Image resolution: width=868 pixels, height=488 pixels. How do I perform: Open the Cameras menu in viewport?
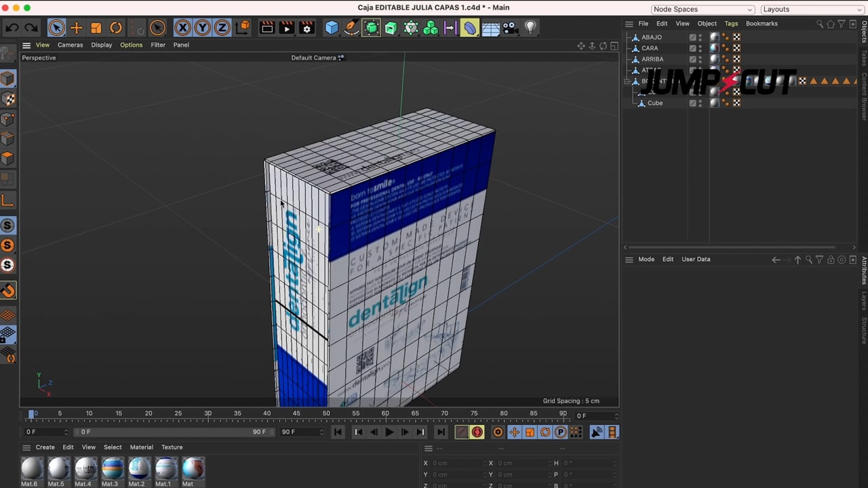tap(70, 45)
